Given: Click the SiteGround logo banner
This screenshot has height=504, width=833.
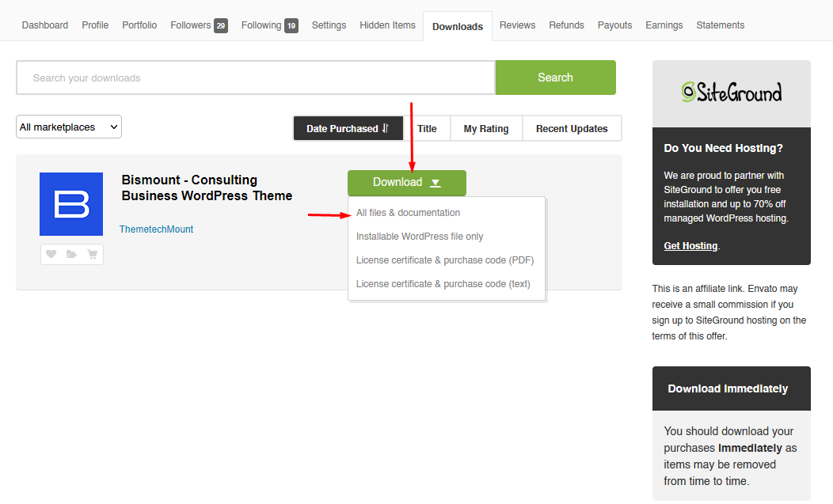Looking at the screenshot, I should click(731, 93).
